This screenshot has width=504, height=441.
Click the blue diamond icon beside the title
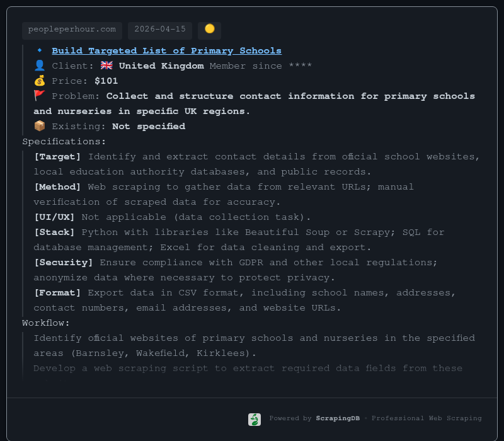pos(40,50)
